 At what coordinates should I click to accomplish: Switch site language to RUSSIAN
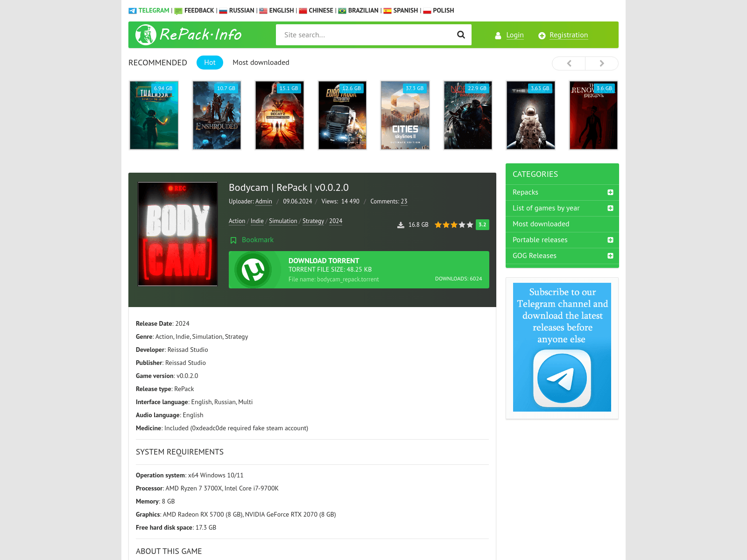pyautogui.click(x=242, y=11)
